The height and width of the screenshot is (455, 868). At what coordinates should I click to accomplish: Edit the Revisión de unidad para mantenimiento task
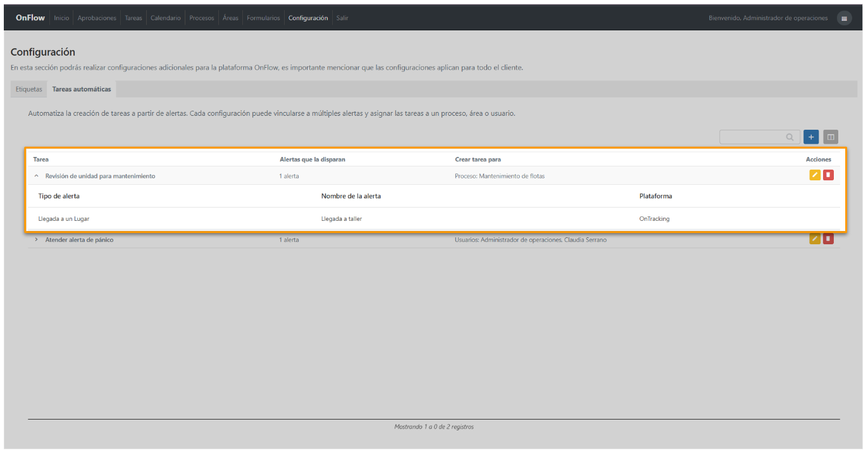[x=815, y=175]
